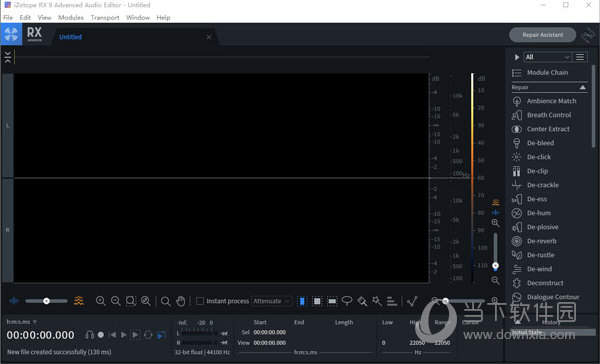Click the horizontal zoom out magnifier icon
The width and height of the screenshot is (600, 364).
116,301
